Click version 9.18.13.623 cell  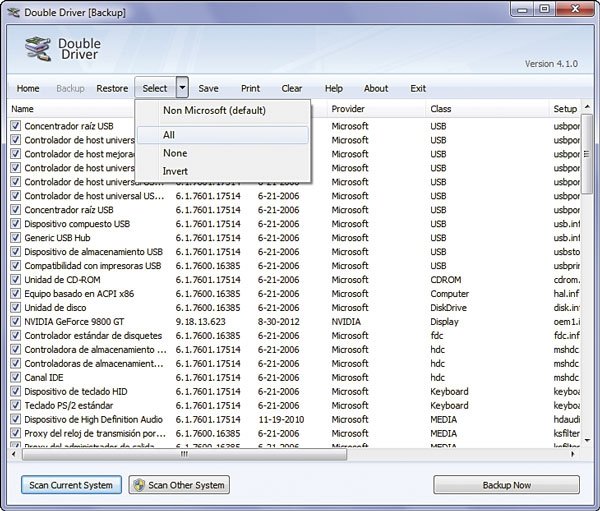[x=201, y=322]
